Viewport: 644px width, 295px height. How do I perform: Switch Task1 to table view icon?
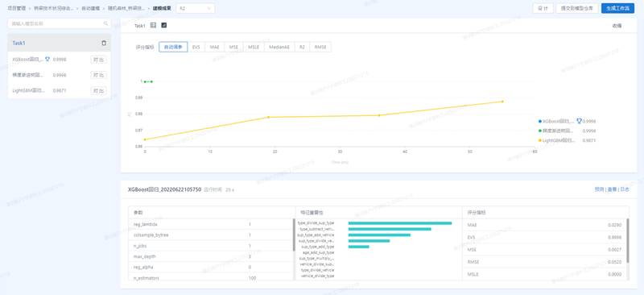(154, 26)
